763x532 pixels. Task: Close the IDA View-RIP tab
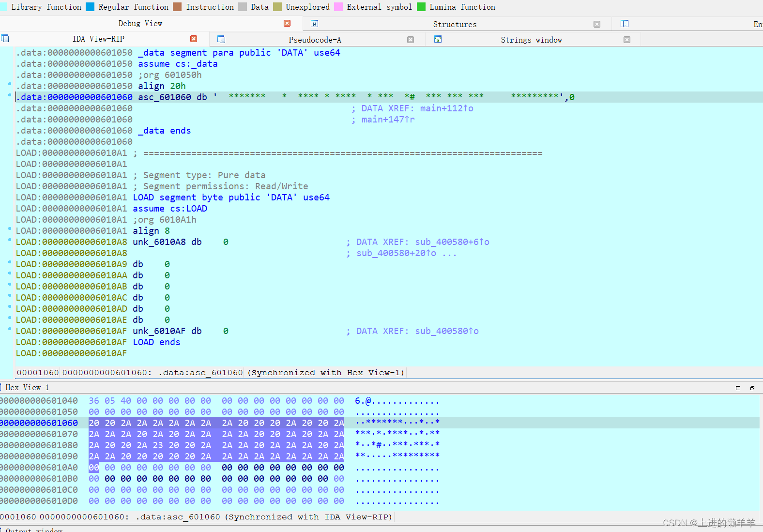194,39
